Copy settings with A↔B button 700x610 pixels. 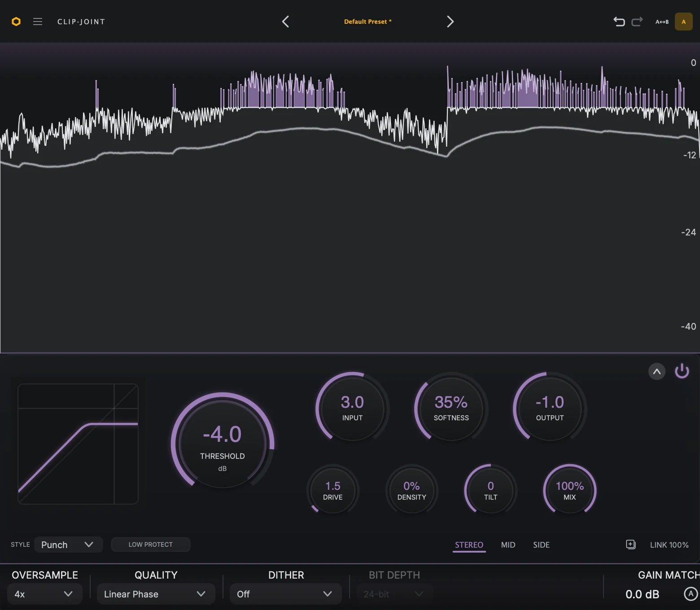662,22
